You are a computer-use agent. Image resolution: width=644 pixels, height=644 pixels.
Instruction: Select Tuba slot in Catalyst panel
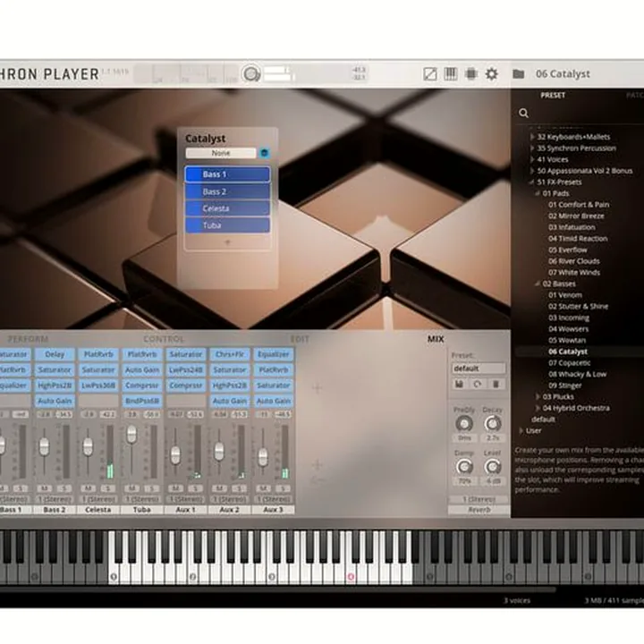[x=227, y=225]
